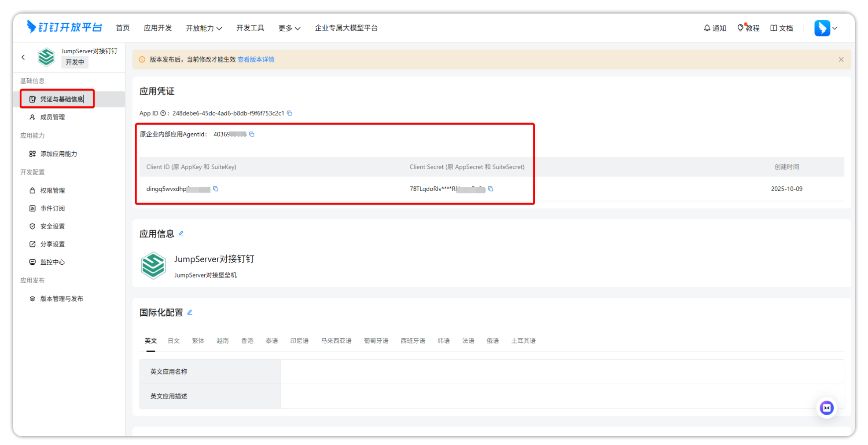The height and width of the screenshot is (445, 868).
Task: Select the 韩语 language tab
Action: click(x=443, y=341)
